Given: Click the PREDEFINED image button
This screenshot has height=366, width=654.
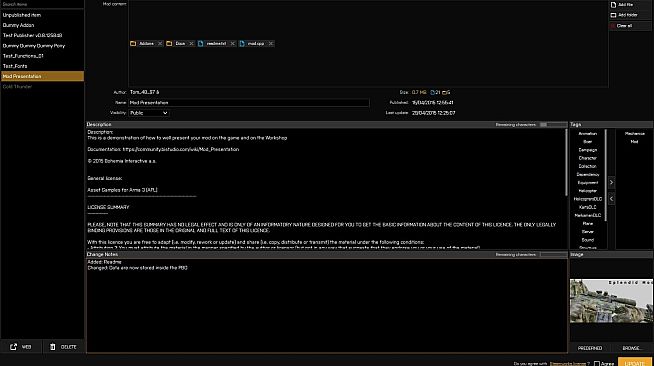Looking at the screenshot, I should 590,348.
